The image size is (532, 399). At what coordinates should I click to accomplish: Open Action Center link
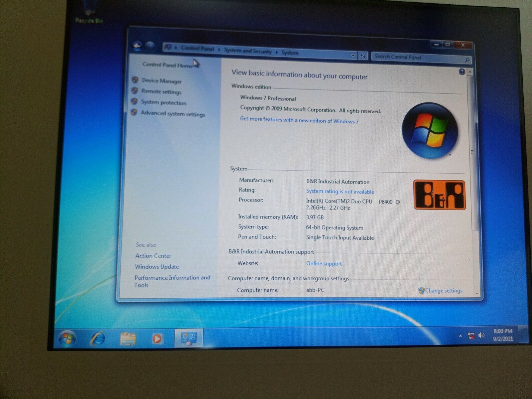(x=153, y=256)
